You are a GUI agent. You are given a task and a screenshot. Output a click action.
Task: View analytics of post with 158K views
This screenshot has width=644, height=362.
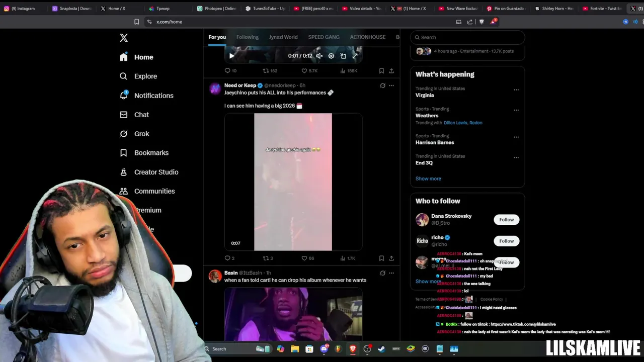pyautogui.click(x=349, y=71)
